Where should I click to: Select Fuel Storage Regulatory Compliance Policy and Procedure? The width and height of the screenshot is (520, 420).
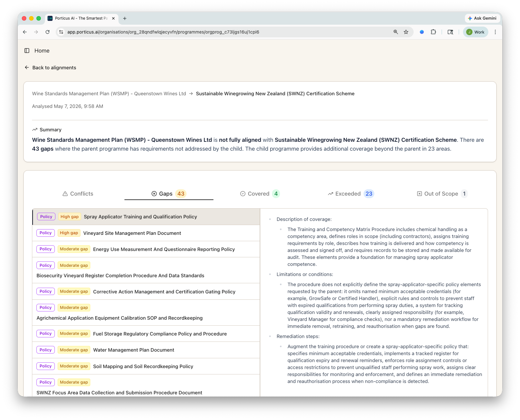click(x=146, y=334)
